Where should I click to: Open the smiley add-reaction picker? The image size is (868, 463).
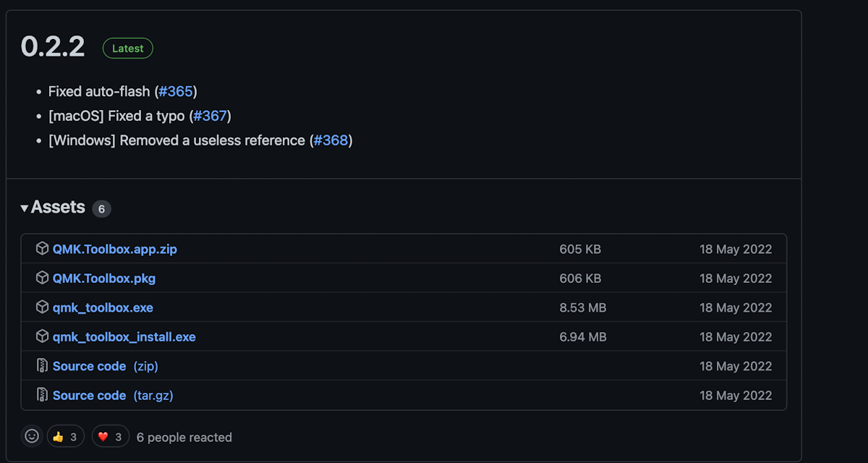(32, 436)
